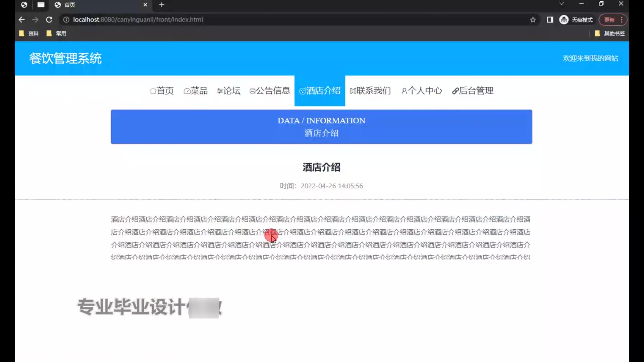The height and width of the screenshot is (362, 644).
Task: Click site info icon in address bar
Action: 66,20
